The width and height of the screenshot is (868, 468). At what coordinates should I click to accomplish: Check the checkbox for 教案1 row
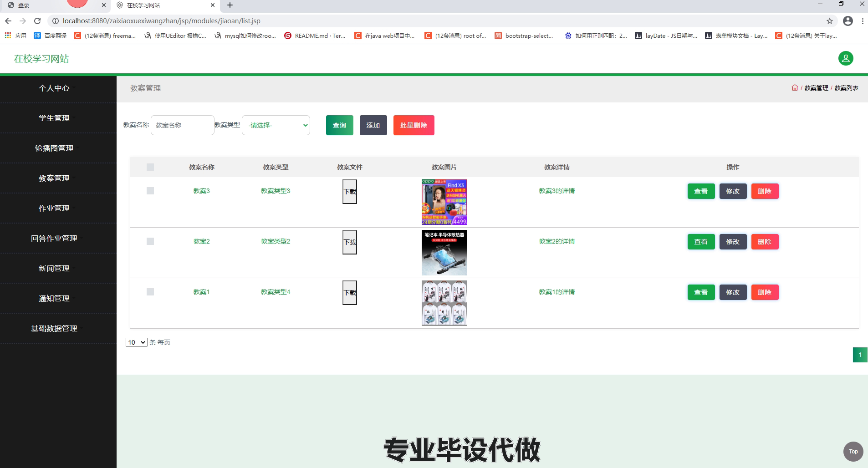click(x=150, y=292)
